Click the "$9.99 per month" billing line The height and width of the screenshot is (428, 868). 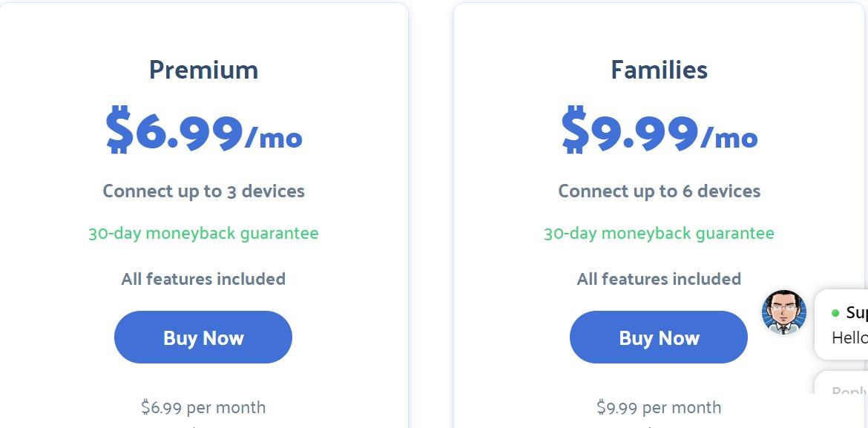[x=659, y=407]
